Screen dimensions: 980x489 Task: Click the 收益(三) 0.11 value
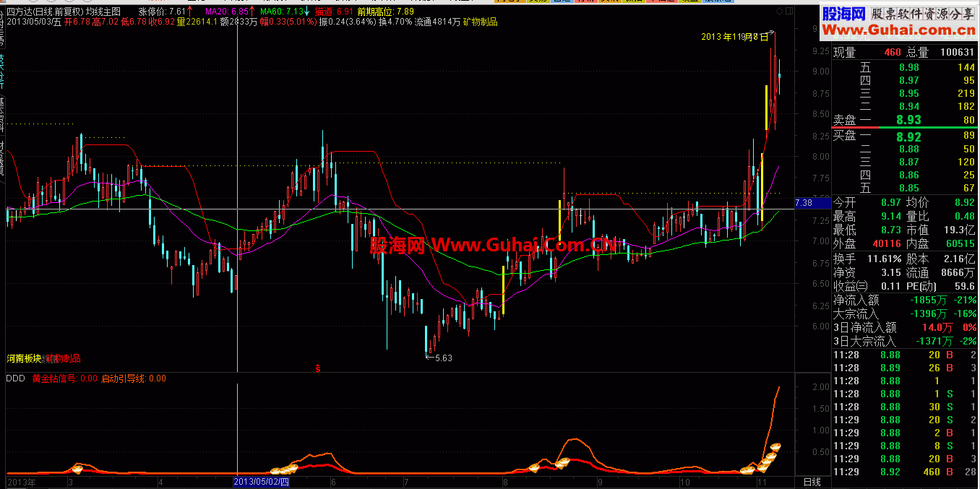893,286
